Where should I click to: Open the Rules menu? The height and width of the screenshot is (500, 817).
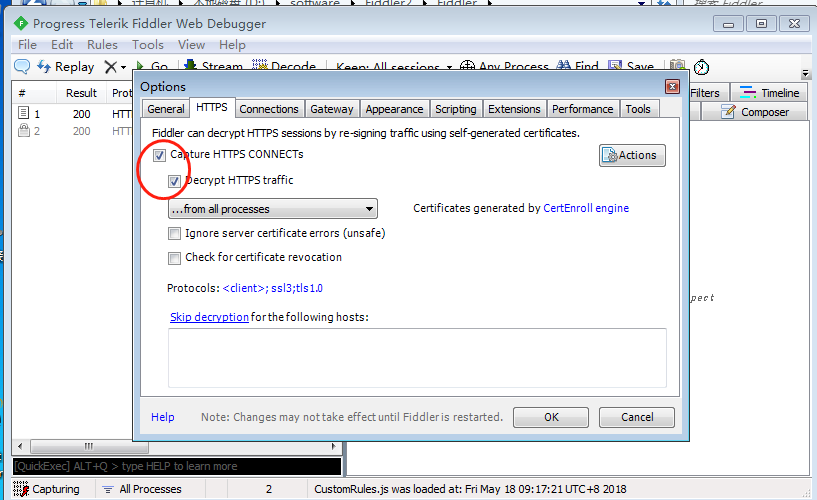[102, 45]
